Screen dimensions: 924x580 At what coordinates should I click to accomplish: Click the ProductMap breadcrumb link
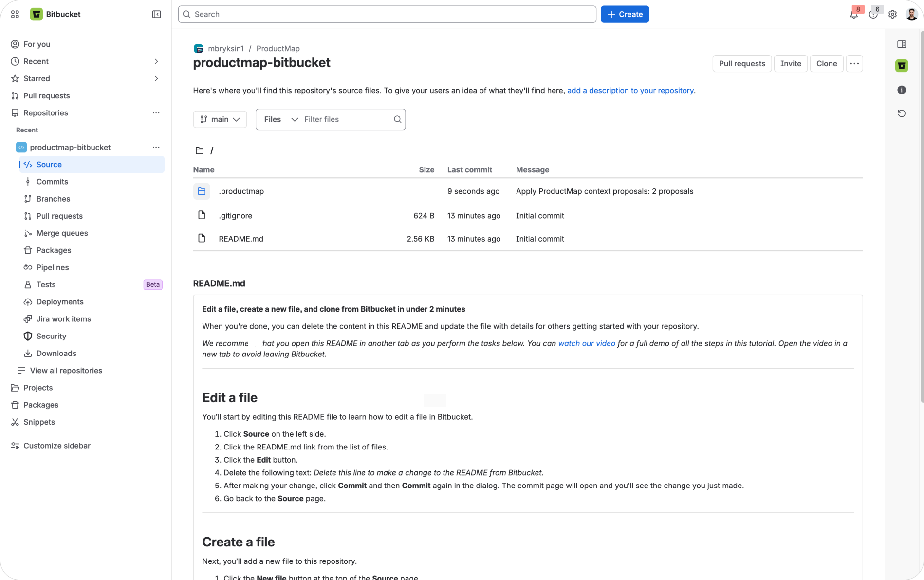(278, 49)
